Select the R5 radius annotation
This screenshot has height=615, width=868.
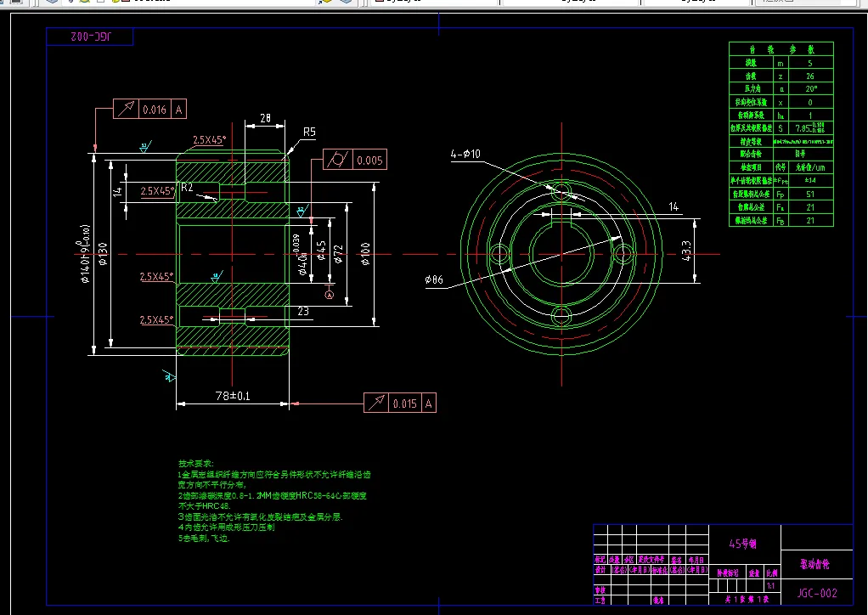(309, 132)
